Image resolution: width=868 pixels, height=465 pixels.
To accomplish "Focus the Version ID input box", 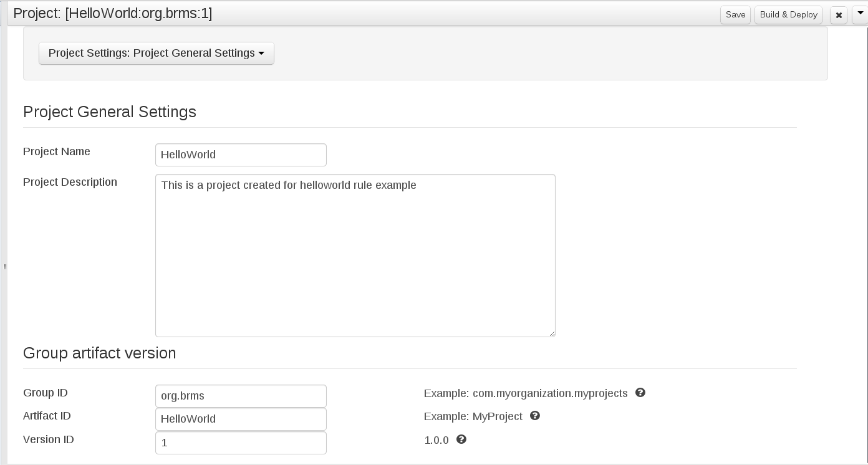I will [241, 443].
